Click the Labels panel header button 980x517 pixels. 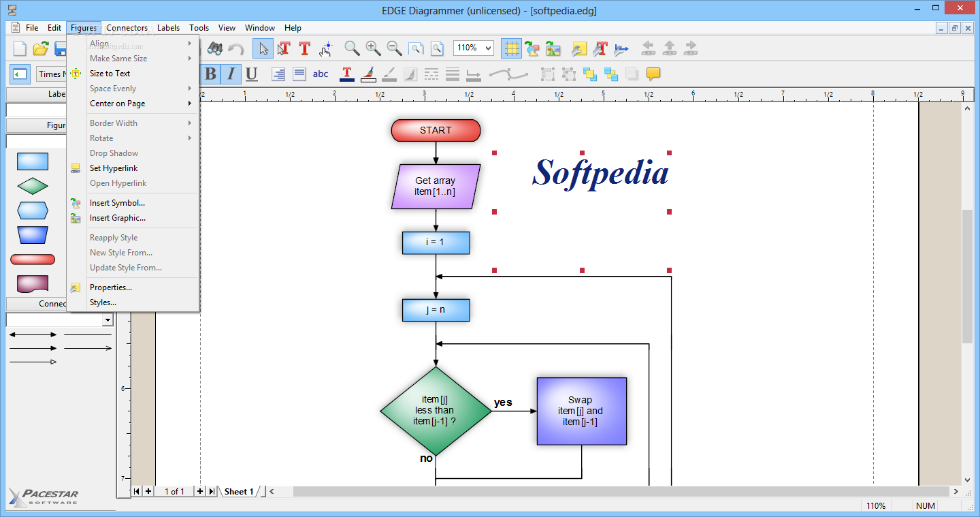coord(37,94)
